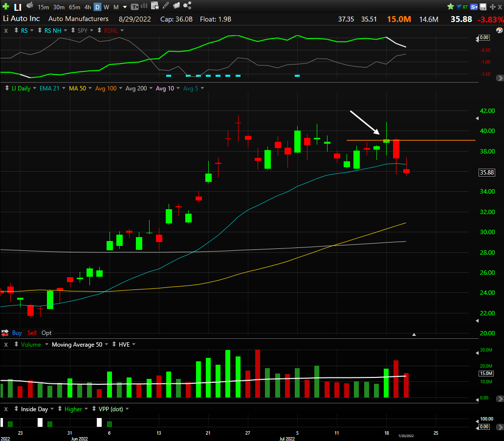504x441 pixels.
Task: Click reorder arrows next to Inside Day
Action: tap(16, 409)
